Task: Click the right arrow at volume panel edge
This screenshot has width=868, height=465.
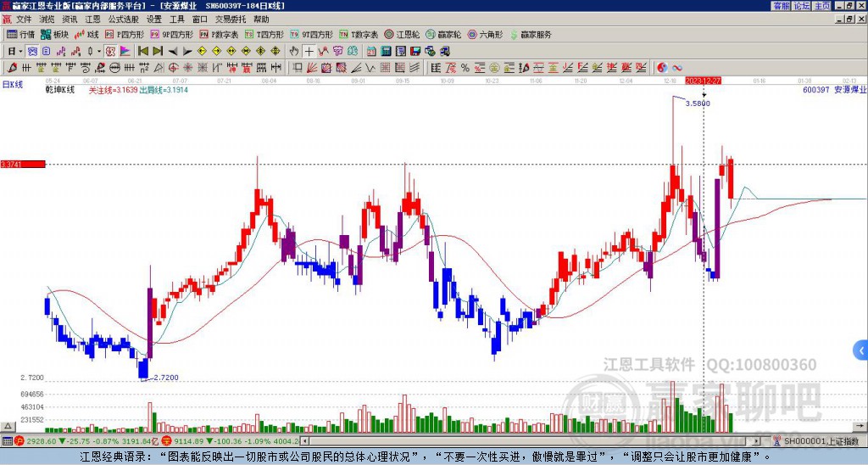Action: point(861,426)
